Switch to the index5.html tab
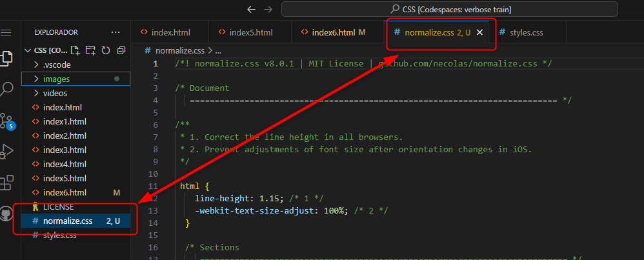644x260 pixels. click(x=250, y=32)
